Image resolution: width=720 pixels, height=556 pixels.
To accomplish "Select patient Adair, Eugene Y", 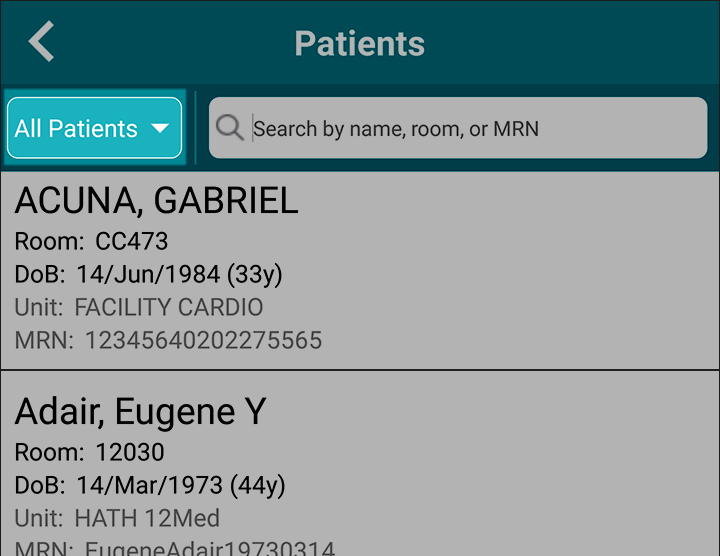I will [141, 412].
